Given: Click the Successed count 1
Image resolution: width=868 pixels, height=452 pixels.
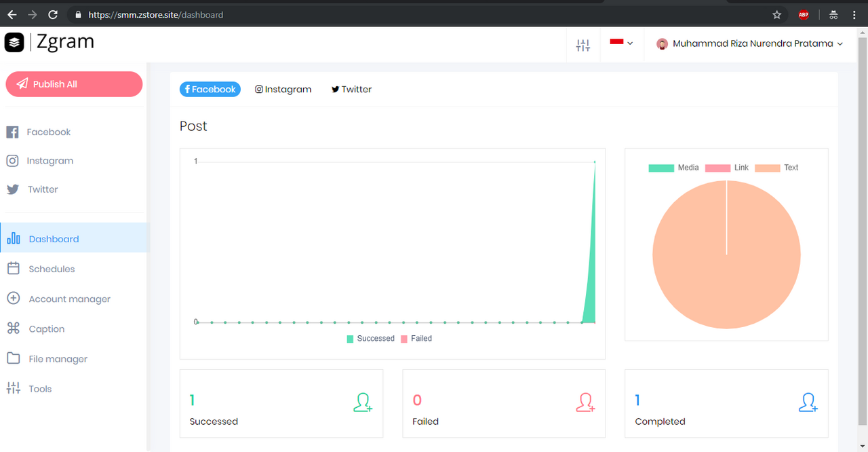Looking at the screenshot, I should pyautogui.click(x=193, y=400).
